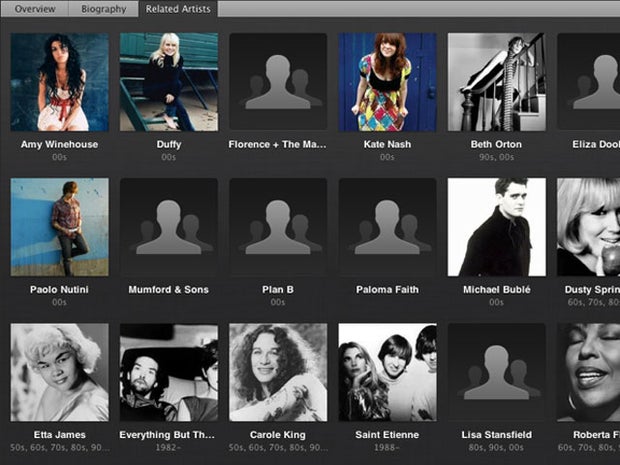Viewport: 620px width, 465px height.
Task: Open Etta James artist photo
Action: coord(59,372)
